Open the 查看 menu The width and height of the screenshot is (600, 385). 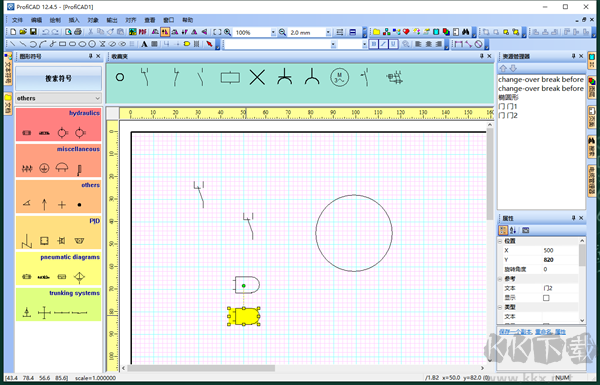point(150,20)
